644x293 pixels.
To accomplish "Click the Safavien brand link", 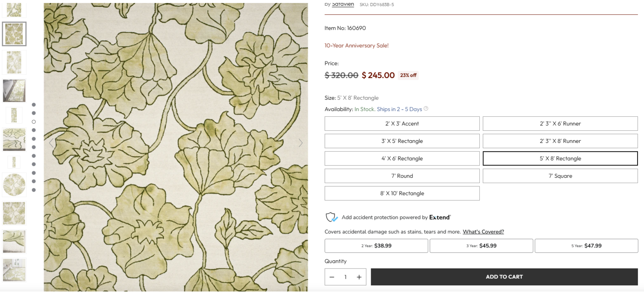I will pos(343,3).
